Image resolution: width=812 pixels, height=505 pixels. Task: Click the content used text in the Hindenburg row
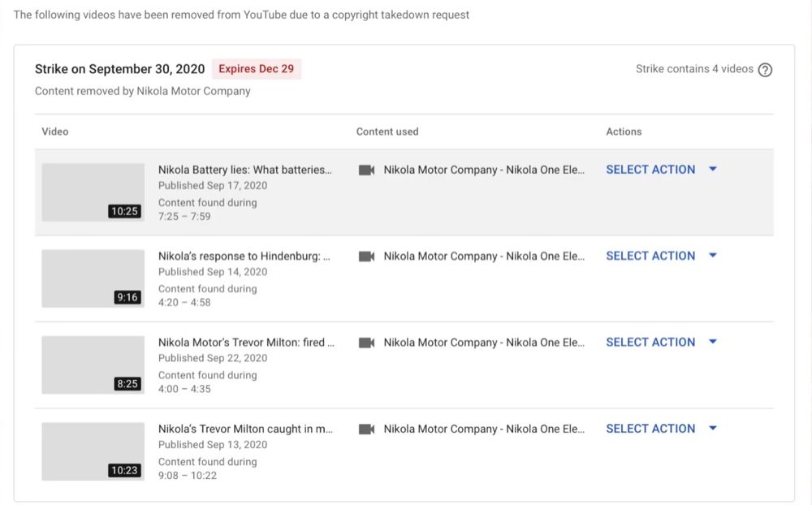(x=484, y=257)
